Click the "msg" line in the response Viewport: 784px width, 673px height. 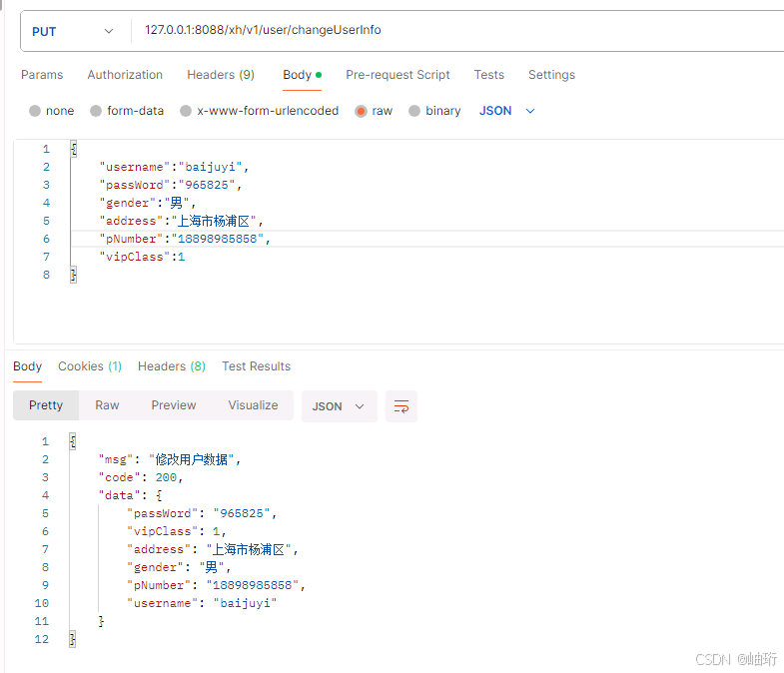(x=170, y=459)
